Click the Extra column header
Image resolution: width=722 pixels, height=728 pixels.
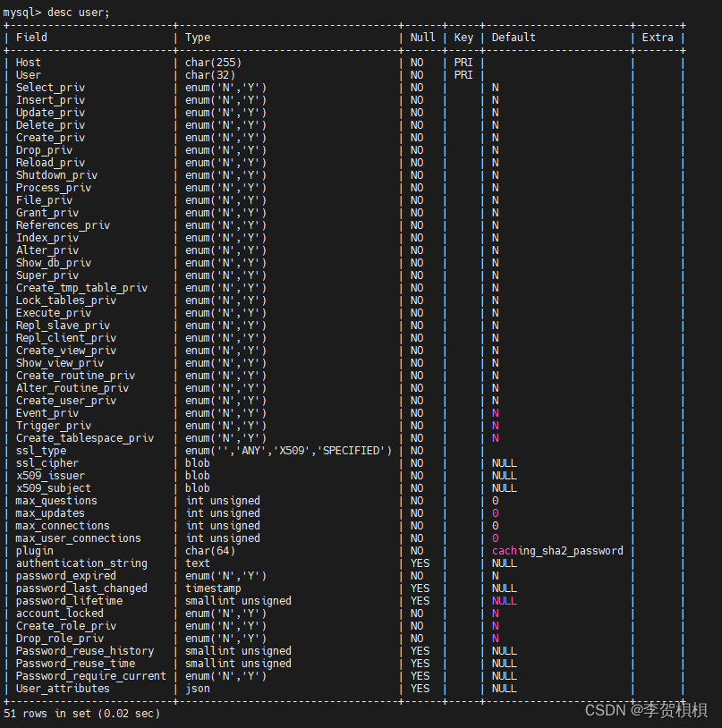pyautogui.click(x=658, y=38)
